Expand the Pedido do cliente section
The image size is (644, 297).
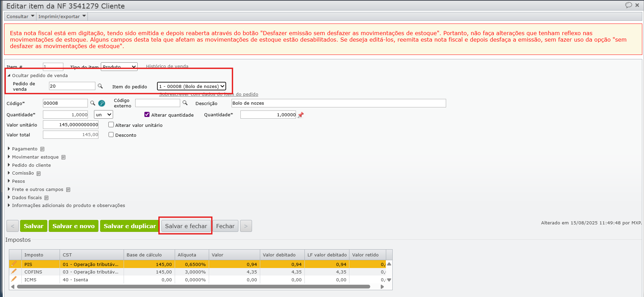coord(29,165)
